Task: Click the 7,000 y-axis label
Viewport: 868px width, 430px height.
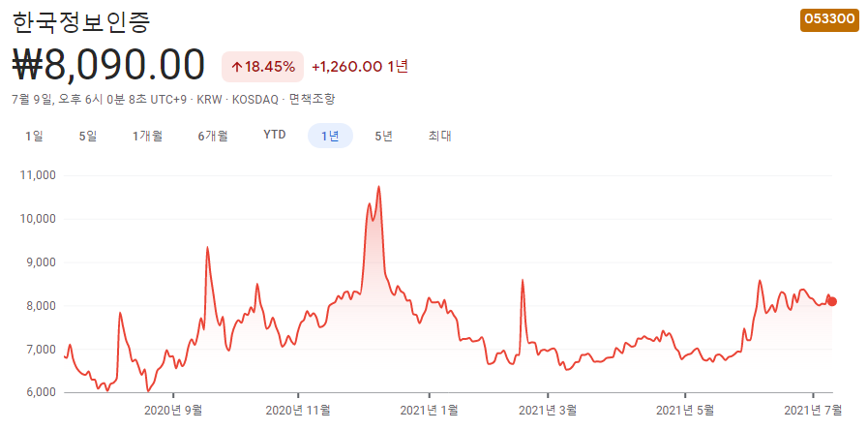Action: pyautogui.click(x=41, y=349)
